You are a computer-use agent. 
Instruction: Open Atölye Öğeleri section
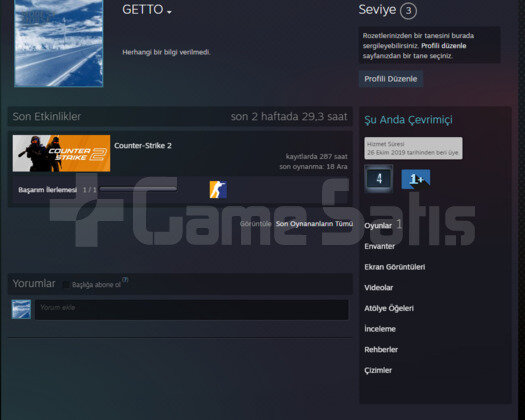click(389, 308)
